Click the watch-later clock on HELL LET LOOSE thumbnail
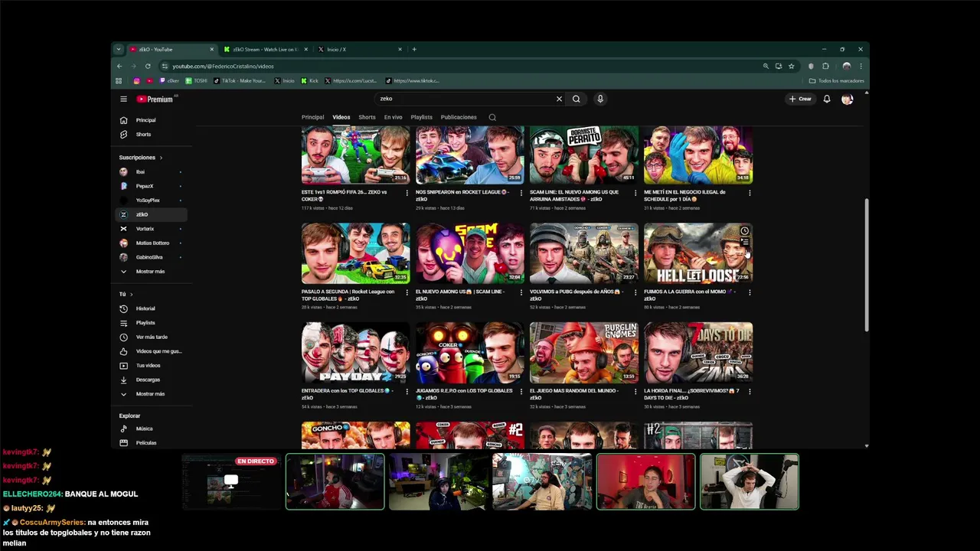980x551 pixels. coord(744,231)
